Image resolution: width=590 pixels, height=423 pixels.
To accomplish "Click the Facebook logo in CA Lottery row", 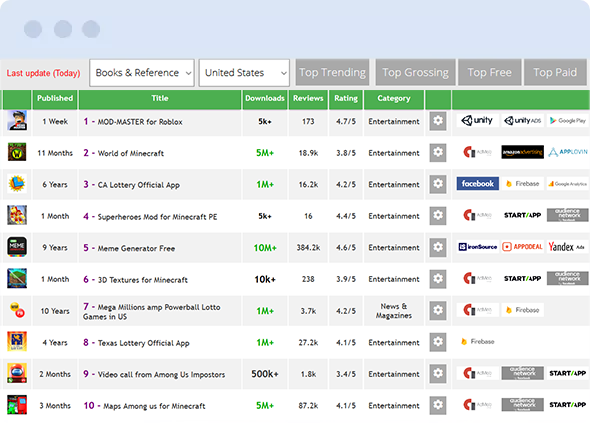I will point(477,184).
